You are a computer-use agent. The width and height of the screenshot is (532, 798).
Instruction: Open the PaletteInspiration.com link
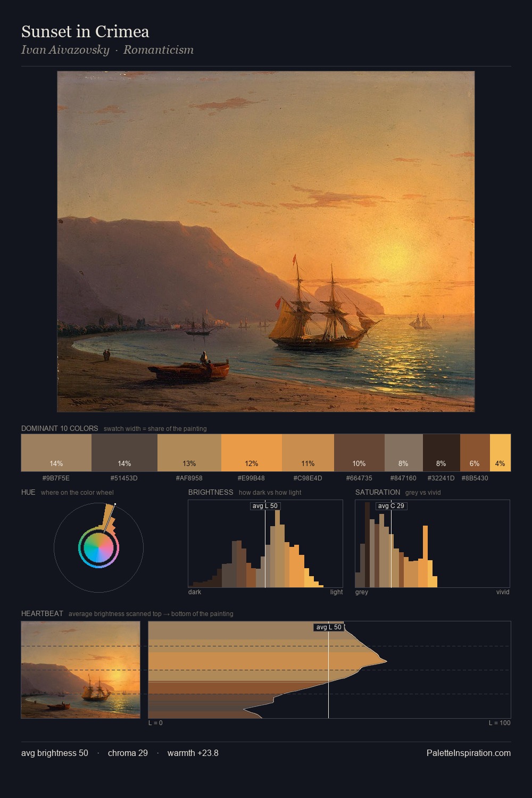coord(469,753)
